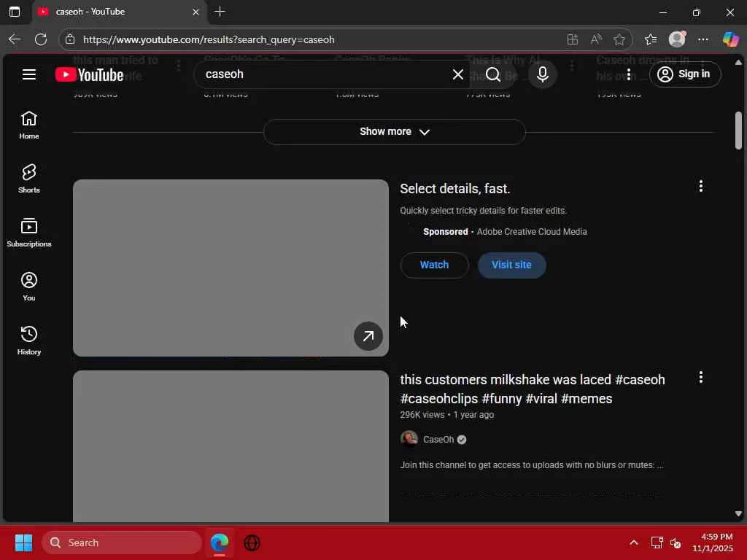
Task: Open the Adobe ad video thumbnail
Action: 231,268
